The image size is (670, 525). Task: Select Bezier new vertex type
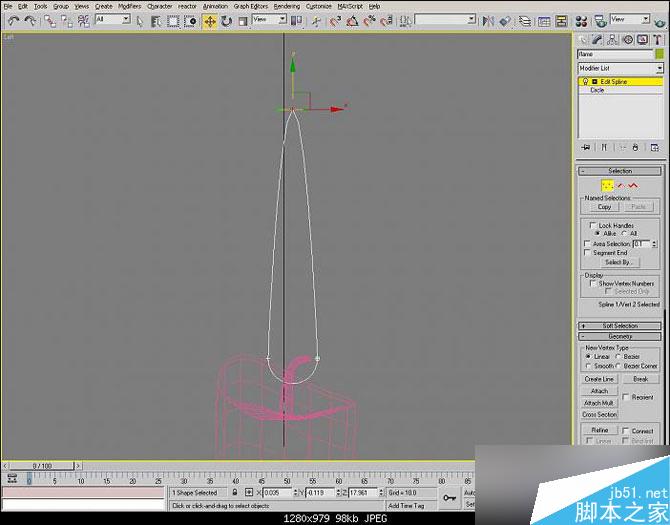(618, 356)
